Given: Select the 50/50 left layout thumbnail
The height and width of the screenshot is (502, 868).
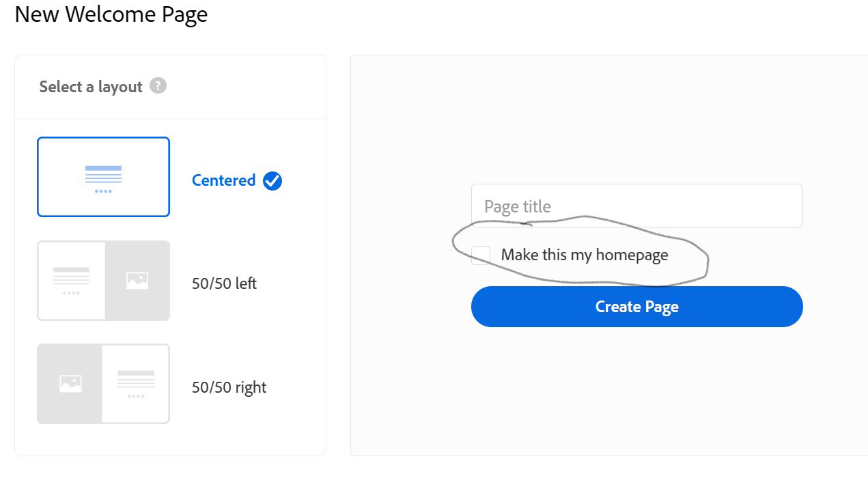Looking at the screenshot, I should click(103, 281).
